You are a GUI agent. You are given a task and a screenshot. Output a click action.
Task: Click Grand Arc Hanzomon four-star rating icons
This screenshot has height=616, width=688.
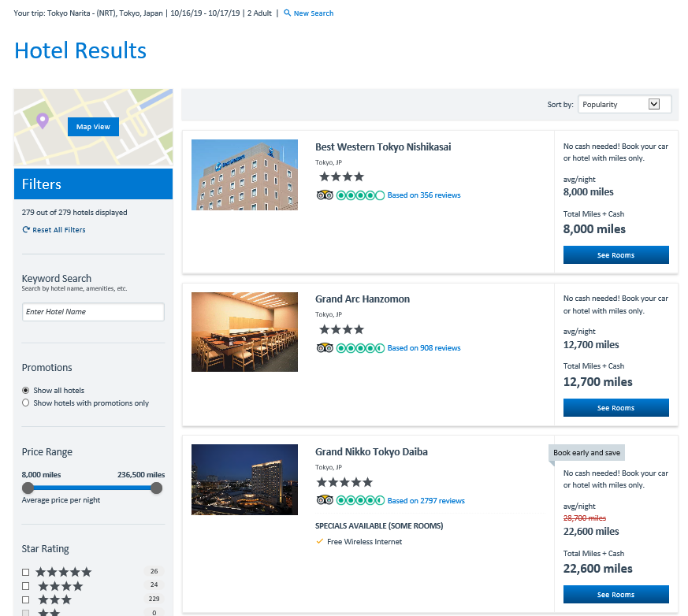coord(341,329)
